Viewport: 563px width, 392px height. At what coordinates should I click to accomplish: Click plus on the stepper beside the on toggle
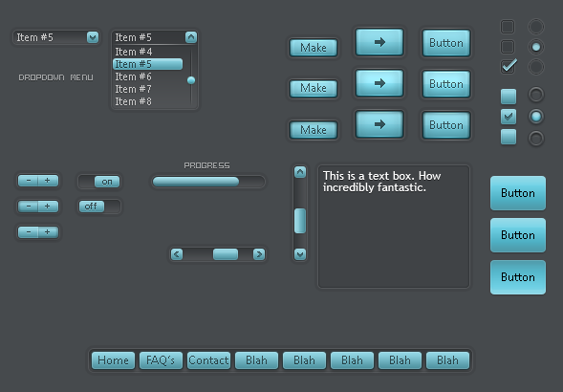[48, 181]
